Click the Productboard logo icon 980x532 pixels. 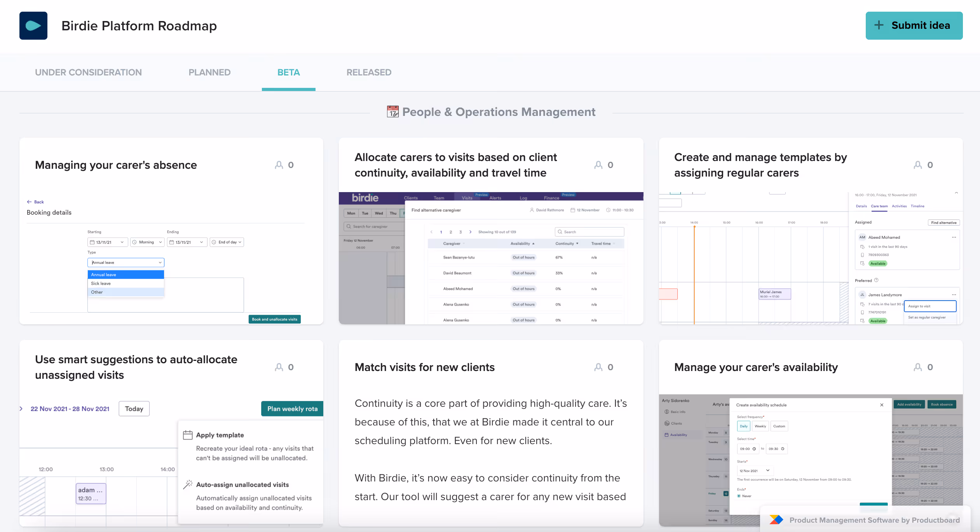click(776, 520)
